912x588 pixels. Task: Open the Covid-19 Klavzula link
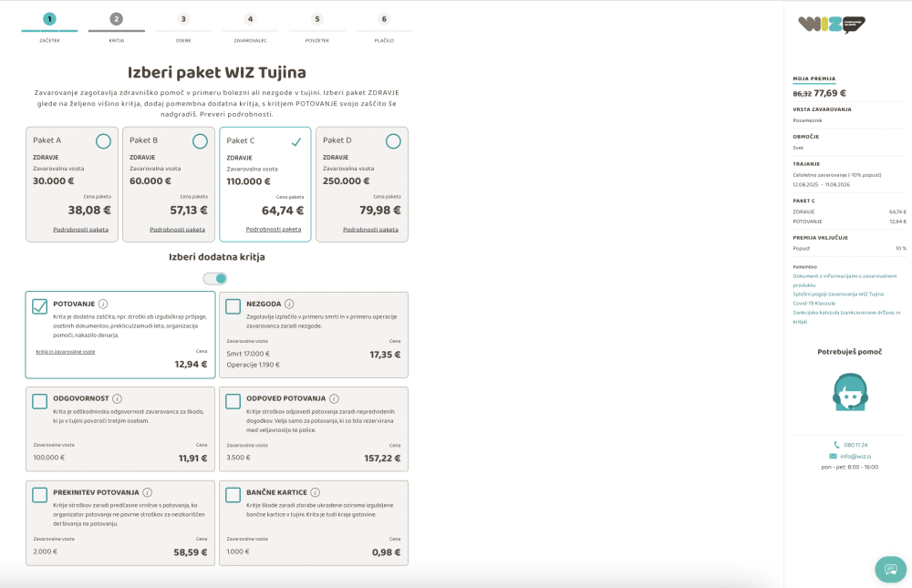(x=814, y=303)
